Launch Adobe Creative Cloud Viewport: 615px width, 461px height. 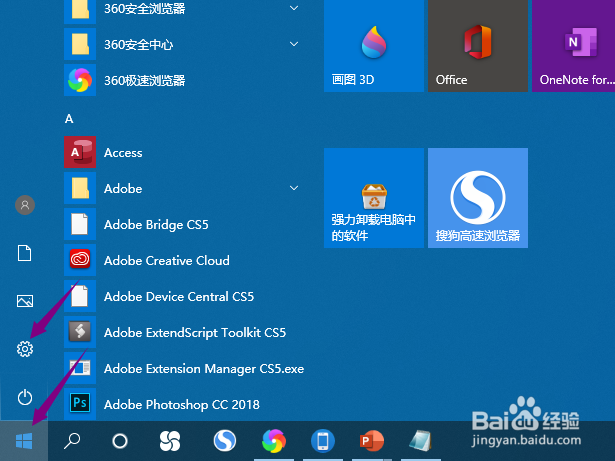point(185,260)
